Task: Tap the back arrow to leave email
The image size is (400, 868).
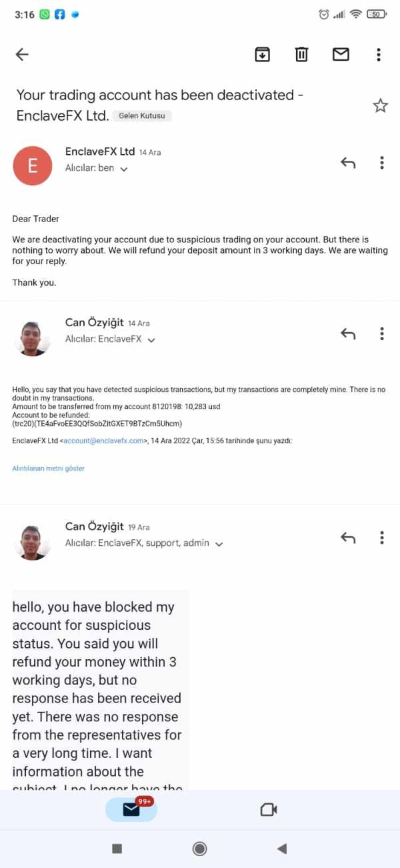Action: 22,55
